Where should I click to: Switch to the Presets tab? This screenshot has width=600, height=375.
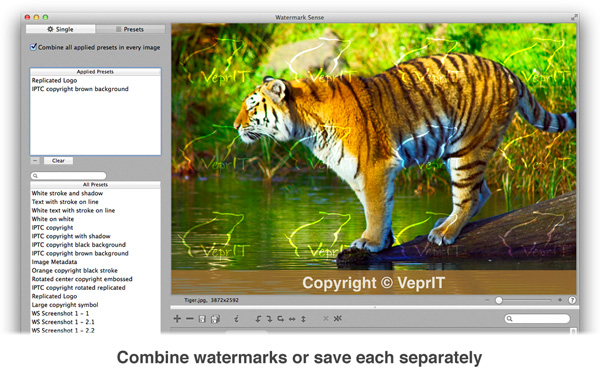coord(130,29)
